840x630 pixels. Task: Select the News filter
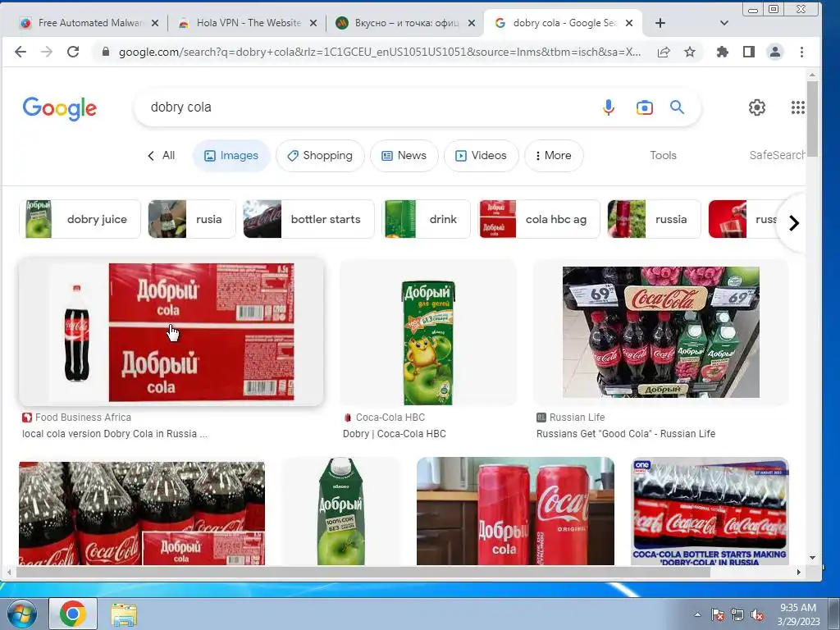[404, 155]
